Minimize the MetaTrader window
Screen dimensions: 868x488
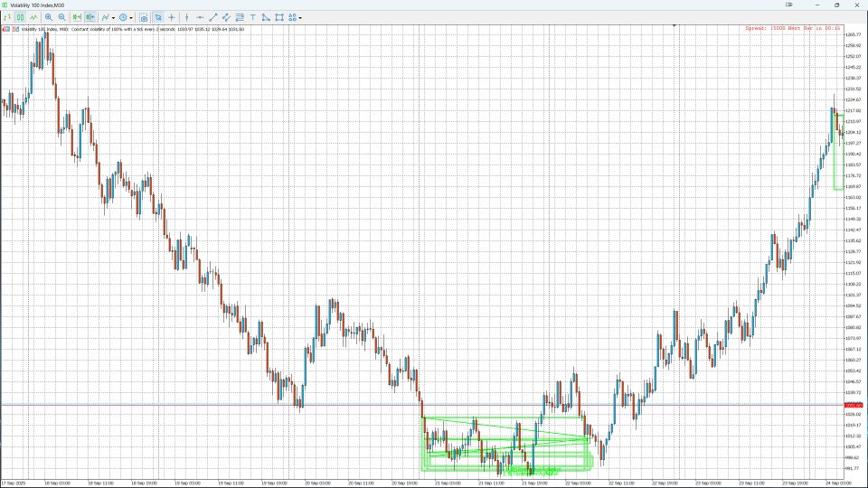pos(817,5)
